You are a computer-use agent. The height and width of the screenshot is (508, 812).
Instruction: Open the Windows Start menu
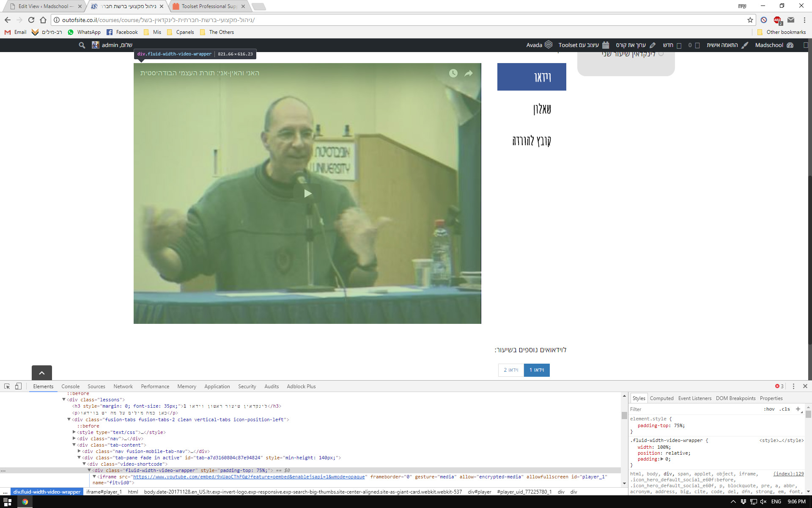[x=8, y=502]
